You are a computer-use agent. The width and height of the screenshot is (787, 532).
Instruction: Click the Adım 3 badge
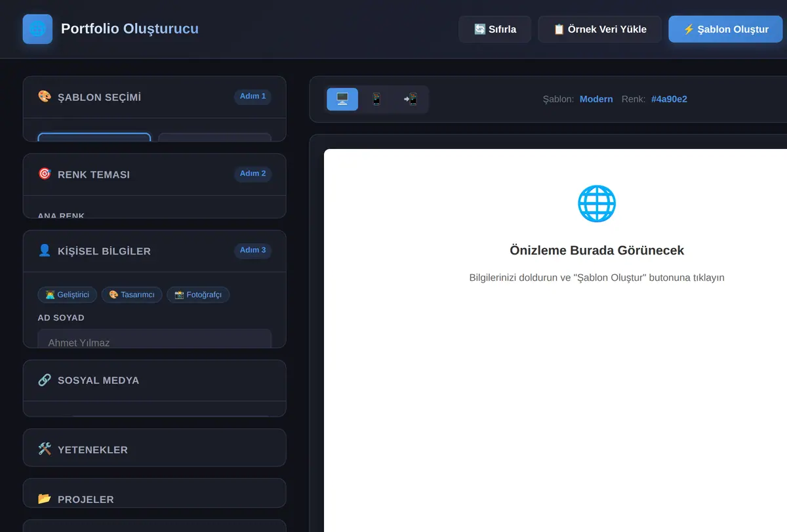pos(252,251)
